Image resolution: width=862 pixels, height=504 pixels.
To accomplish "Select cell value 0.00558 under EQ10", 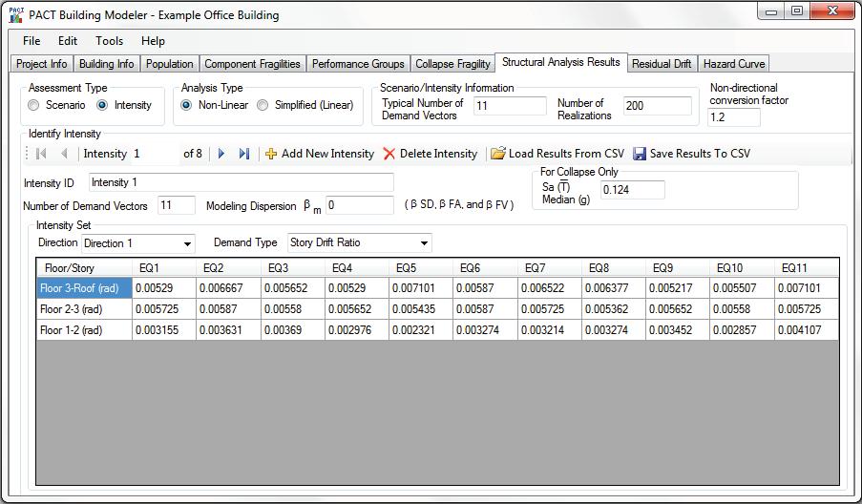I will tap(742, 309).
